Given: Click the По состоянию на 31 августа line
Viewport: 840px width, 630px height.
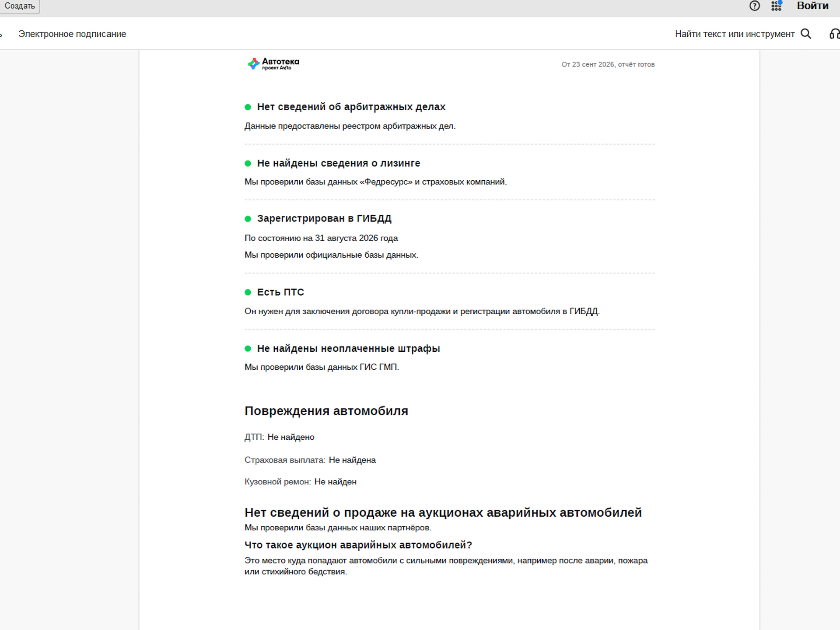Looking at the screenshot, I should coord(321,238).
